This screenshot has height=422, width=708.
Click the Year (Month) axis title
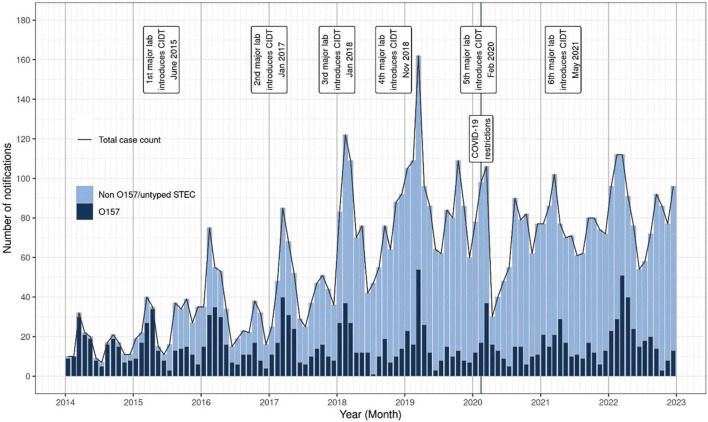tap(370, 414)
